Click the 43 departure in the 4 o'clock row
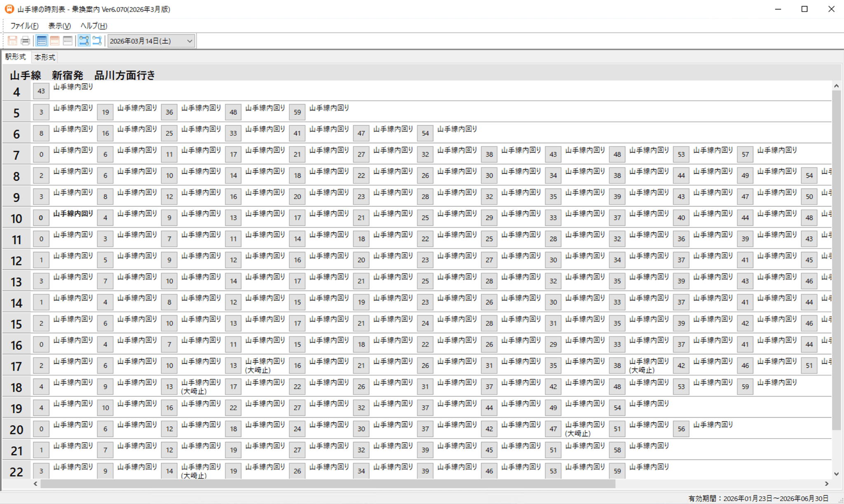 pyautogui.click(x=41, y=91)
